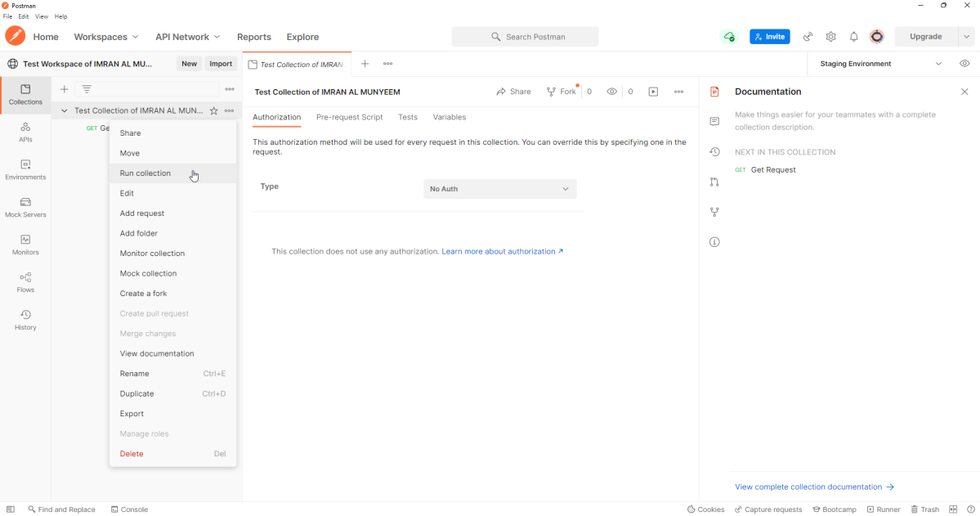The height and width of the screenshot is (516, 980).
Task: Open the Mock Servers sidebar panel
Action: pos(25,207)
